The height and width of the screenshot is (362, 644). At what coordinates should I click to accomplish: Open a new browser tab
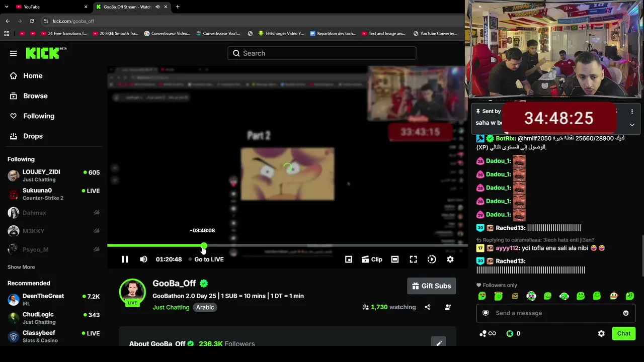click(178, 7)
